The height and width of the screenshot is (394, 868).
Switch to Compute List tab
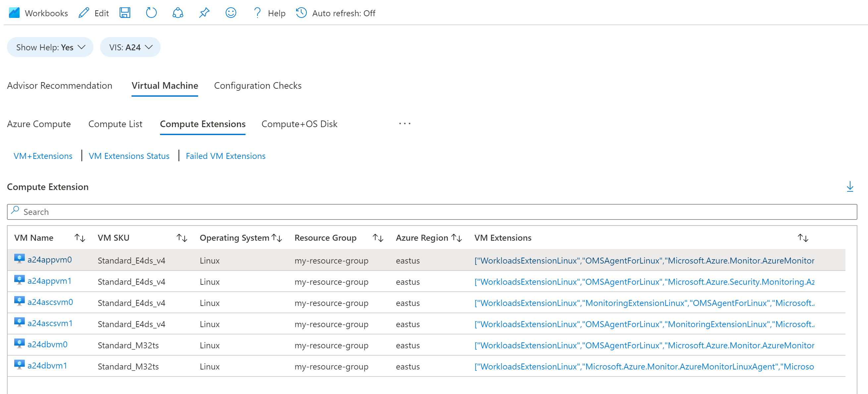(x=115, y=124)
